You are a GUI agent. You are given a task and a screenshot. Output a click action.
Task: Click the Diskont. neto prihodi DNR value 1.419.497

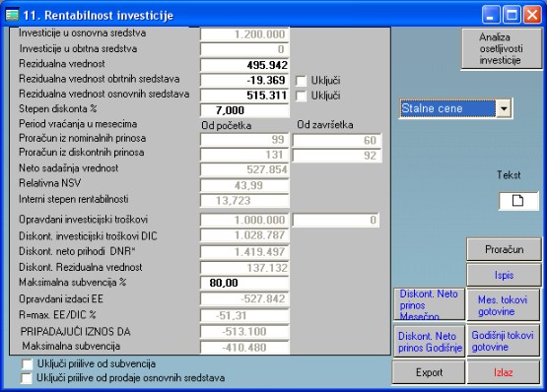tap(244, 252)
